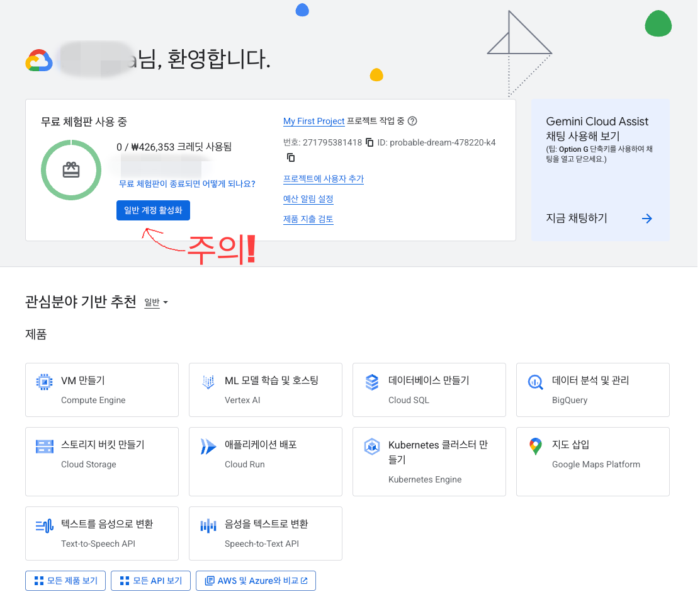
Task: Start chatting via 지금 채팅하기 arrow
Action: click(647, 219)
